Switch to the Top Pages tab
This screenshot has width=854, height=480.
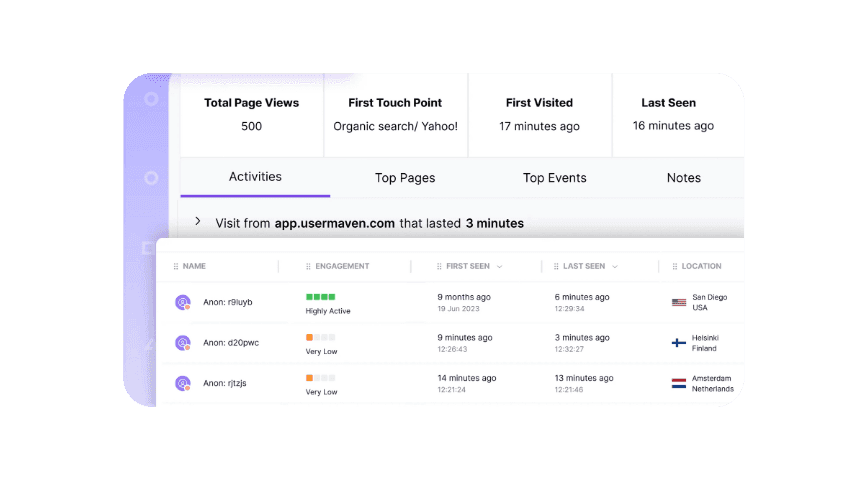tap(405, 178)
